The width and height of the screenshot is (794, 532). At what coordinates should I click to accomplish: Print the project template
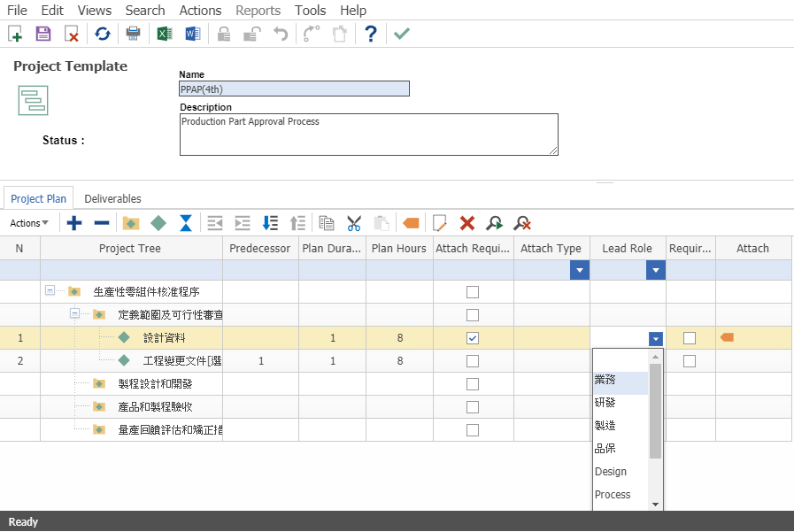(133, 33)
